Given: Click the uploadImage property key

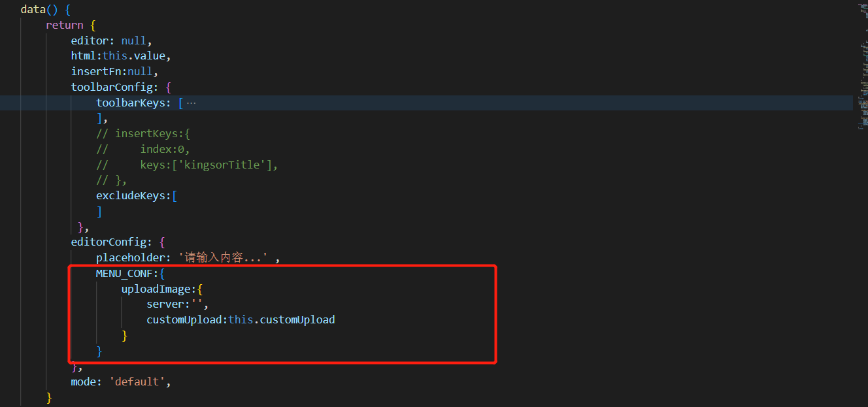Looking at the screenshot, I should coord(156,289).
